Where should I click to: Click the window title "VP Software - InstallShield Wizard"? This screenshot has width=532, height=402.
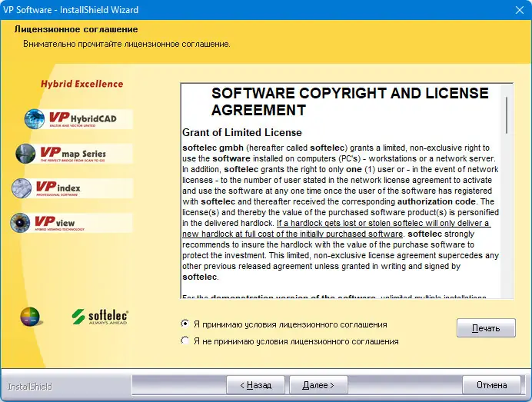coord(71,10)
